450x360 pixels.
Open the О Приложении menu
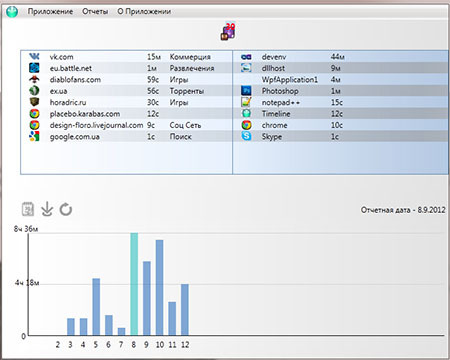pyautogui.click(x=144, y=11)
